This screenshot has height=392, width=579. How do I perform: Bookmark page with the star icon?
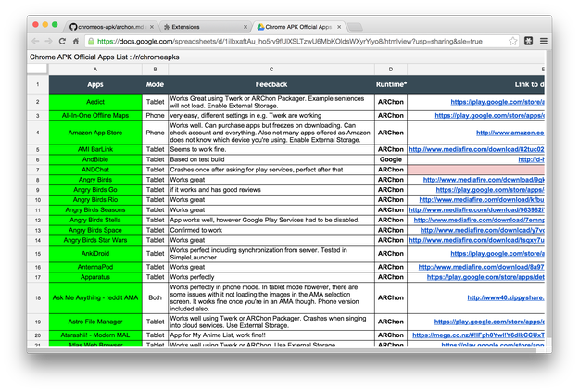point(513,41)
